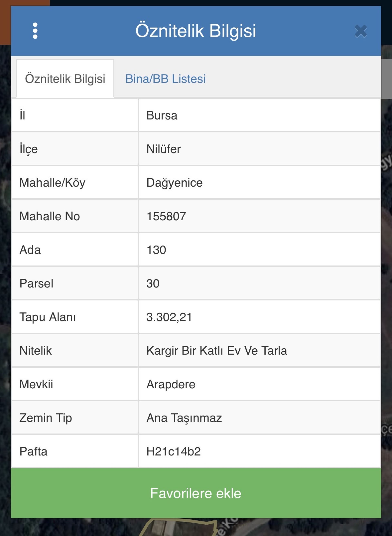This screenshot has height=536, width=392.
Task: Select the Öznitelik Bilgisi tab
Action: tap(65, 79)
